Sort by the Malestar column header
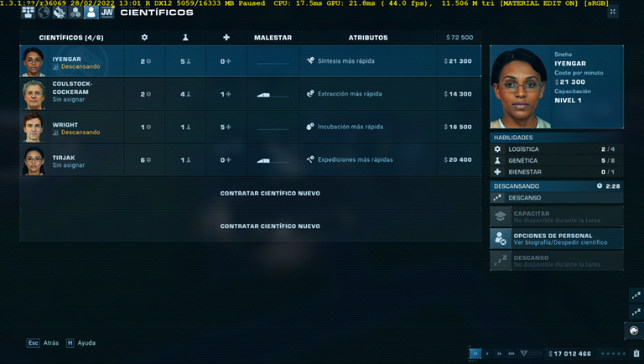Viewport: 644px width, 364px height. tap(273, 38)
